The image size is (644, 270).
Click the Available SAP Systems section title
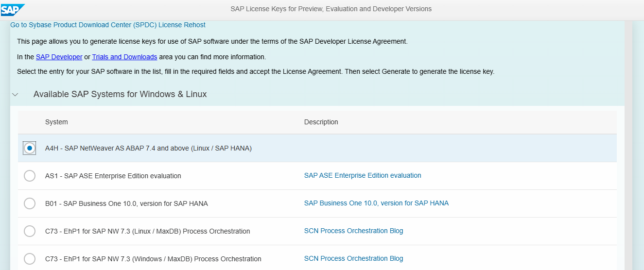(x=120, y=94)
